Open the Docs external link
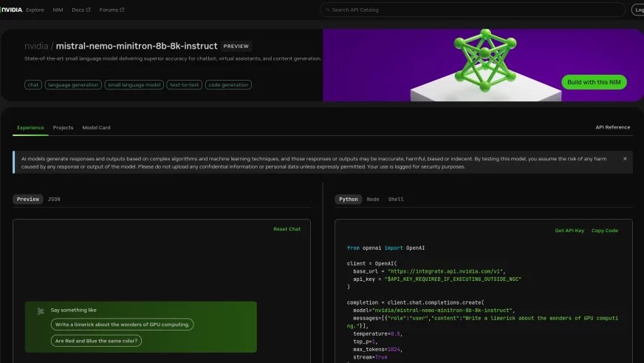This screenshot has height=363, width=644. coord(81,10)
